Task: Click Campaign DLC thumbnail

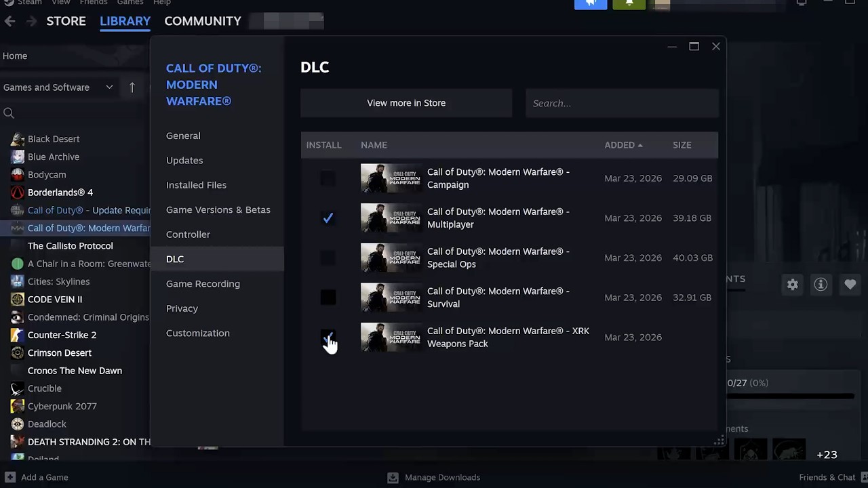Action: [x=391, y=178]
